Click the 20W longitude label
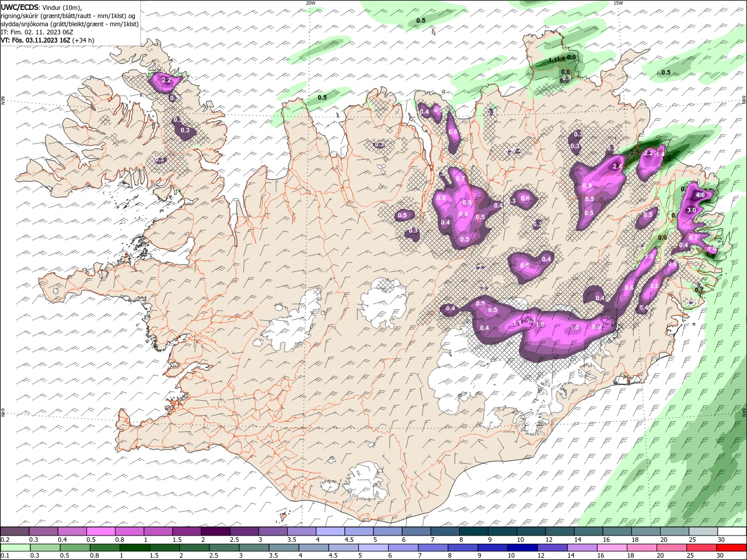747x560 pixels. click(x=310, y=3)
